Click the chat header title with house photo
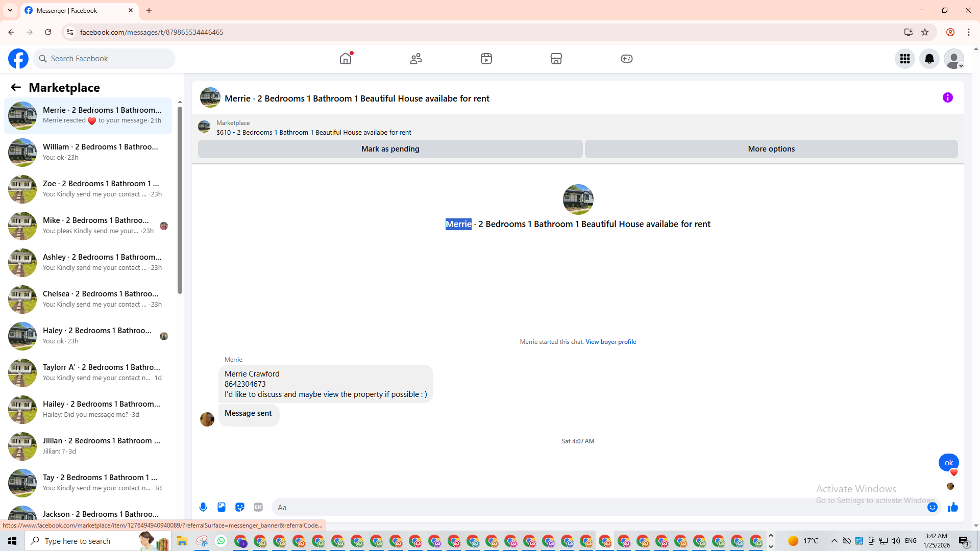The width and height of the screenshot is (980, 551). point(345,98)
